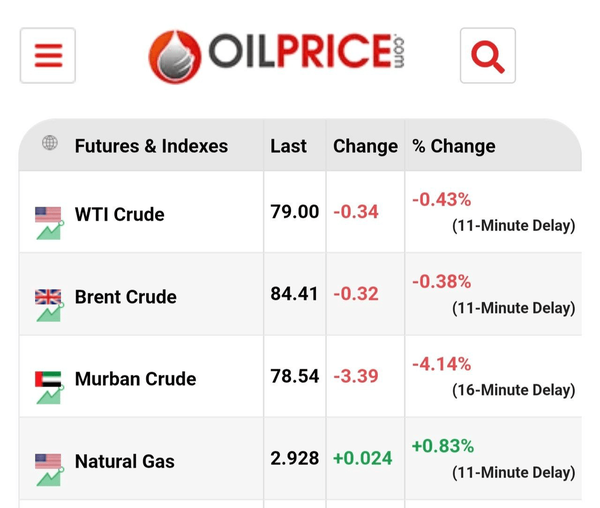Open the Natural Gas link
This screenshot has width=600, height=508.
pos(125,461)
